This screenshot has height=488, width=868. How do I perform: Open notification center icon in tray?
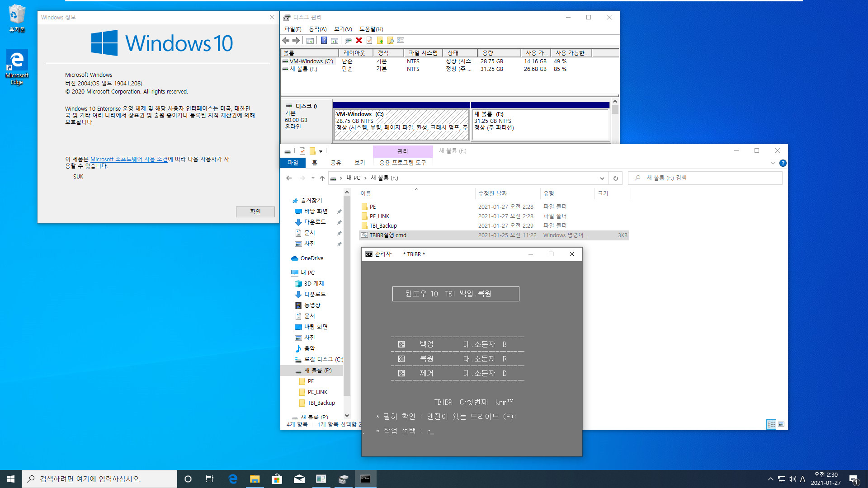[x=854, y=479]
